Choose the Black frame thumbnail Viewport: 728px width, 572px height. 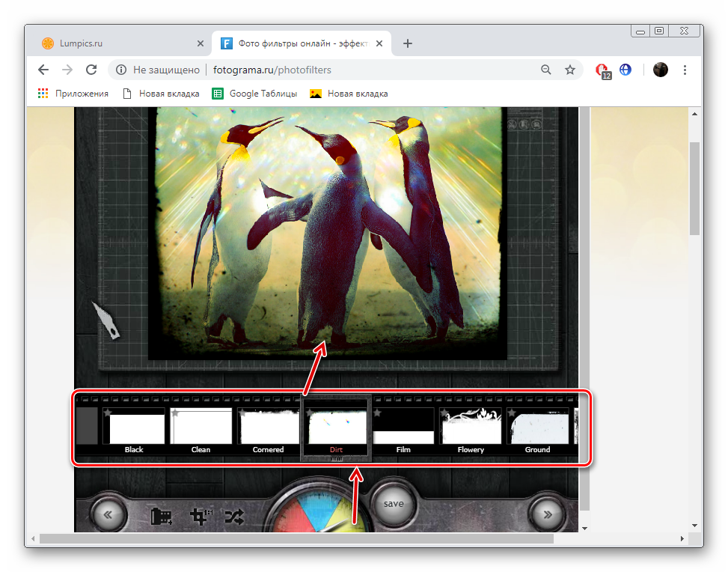pyautogui.click(x=134, y=430)
